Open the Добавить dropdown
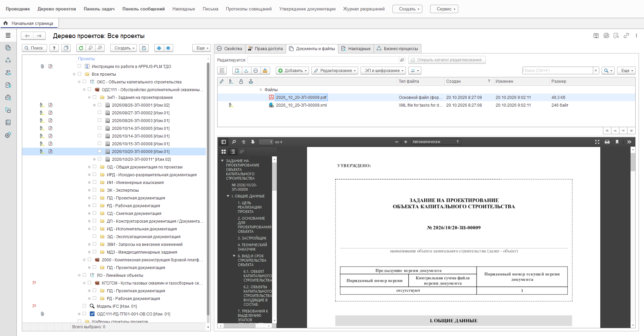Image resolution: width=644 pixels, height=336 pixels. point(292,71)
